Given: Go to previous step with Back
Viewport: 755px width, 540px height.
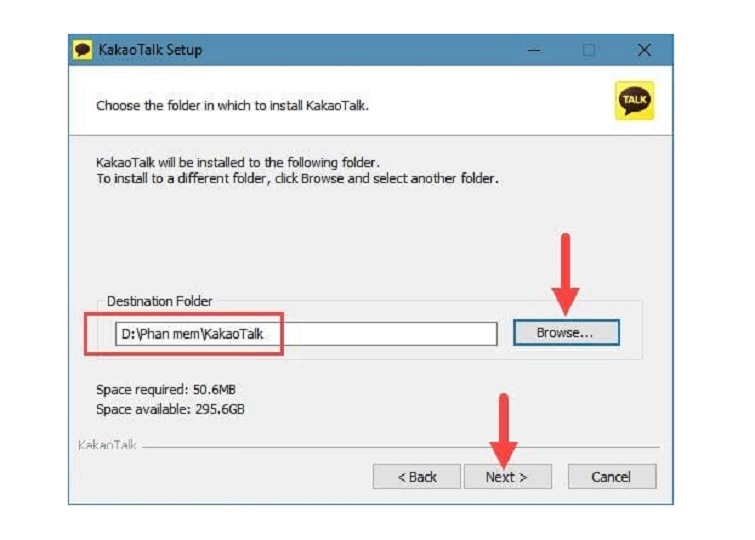Looking at the screenshot, I should coord(417,477).
